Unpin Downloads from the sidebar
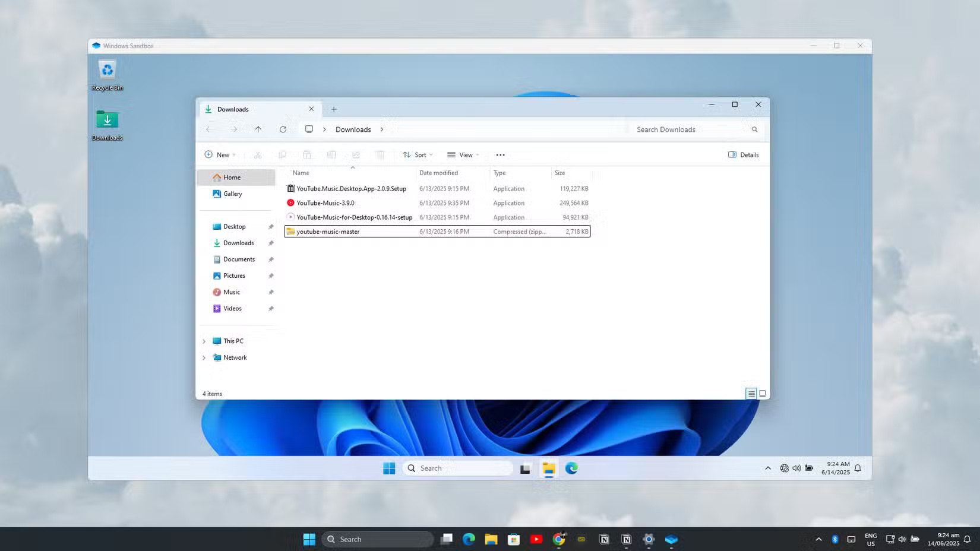 point(271,243)
